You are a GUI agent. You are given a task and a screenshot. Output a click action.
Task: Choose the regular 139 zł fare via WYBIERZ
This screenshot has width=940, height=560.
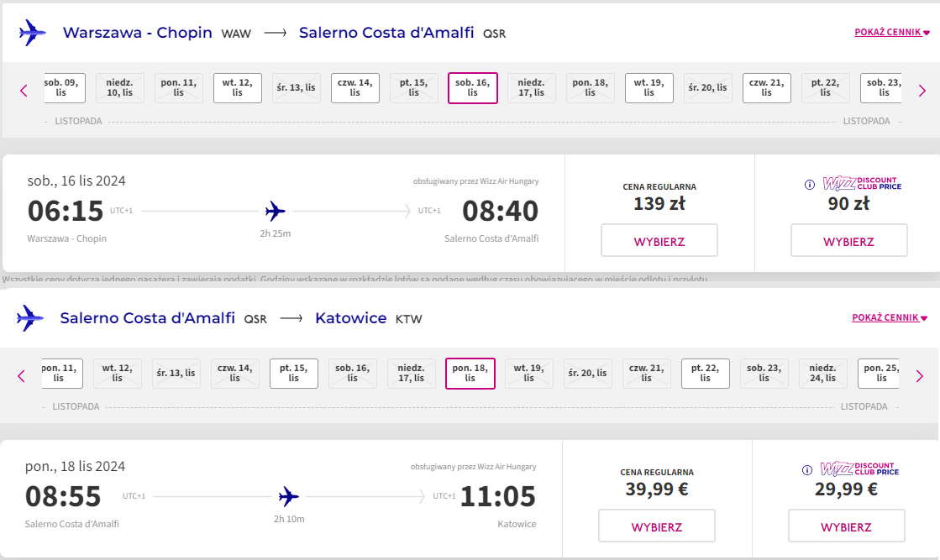pos(659,241)
